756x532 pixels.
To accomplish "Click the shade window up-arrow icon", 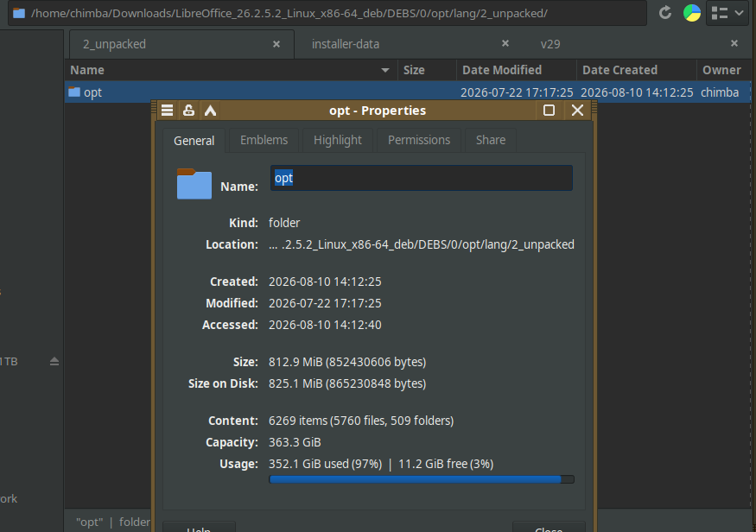I will (210, 111).
